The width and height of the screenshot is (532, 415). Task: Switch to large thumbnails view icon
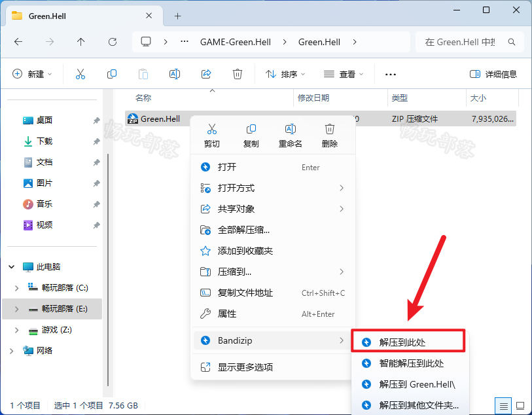tap(520, 405)
